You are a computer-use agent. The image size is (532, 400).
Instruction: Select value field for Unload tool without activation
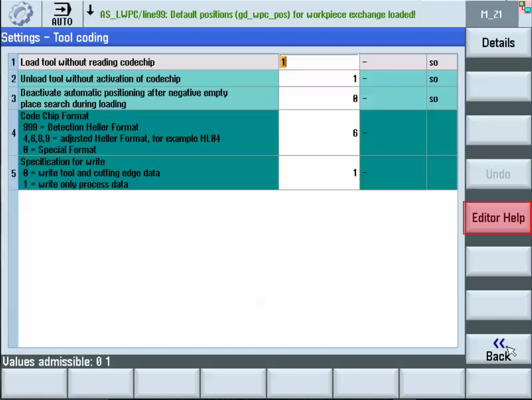point(319,79)
